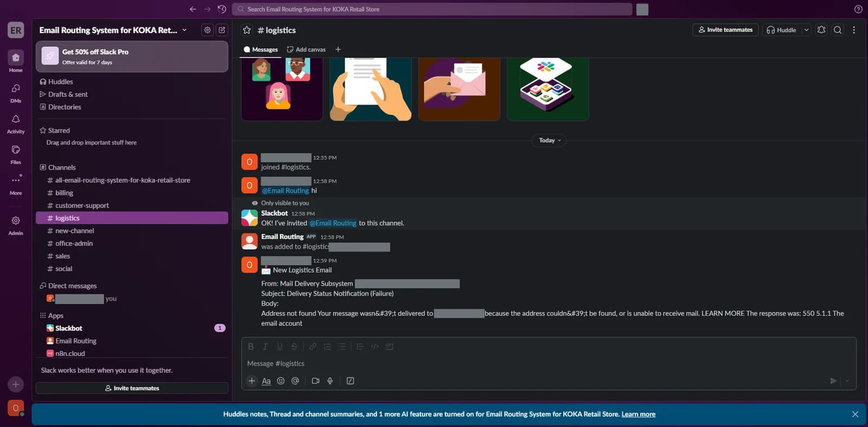The image size is (868, 427).
Task: Open Files in the left sidebar
Action: coord(16,154)
